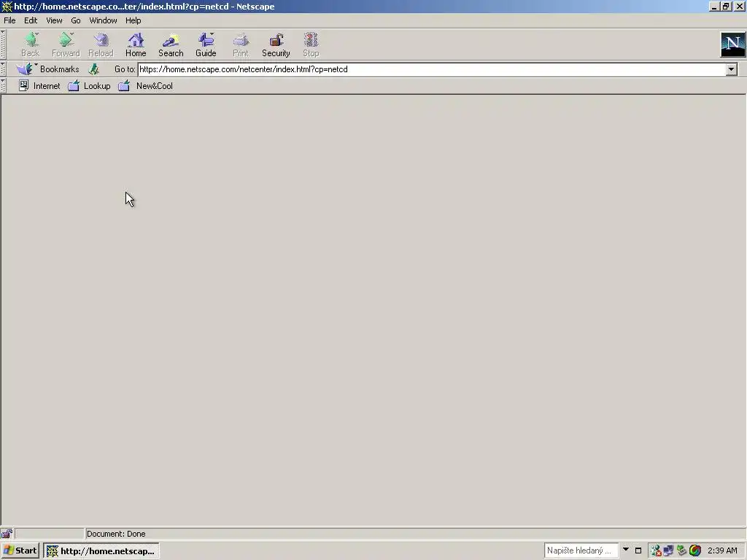Screen dimensions: 747x560
Task: Click the Windows Start button
Action: [x=20, y=551]
